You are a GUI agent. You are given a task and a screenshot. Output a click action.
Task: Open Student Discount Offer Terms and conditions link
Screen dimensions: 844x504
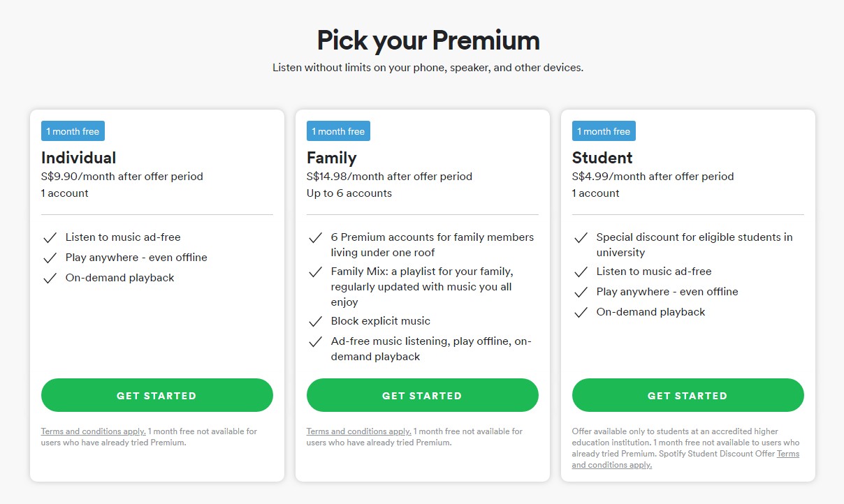tap(685, 459)
